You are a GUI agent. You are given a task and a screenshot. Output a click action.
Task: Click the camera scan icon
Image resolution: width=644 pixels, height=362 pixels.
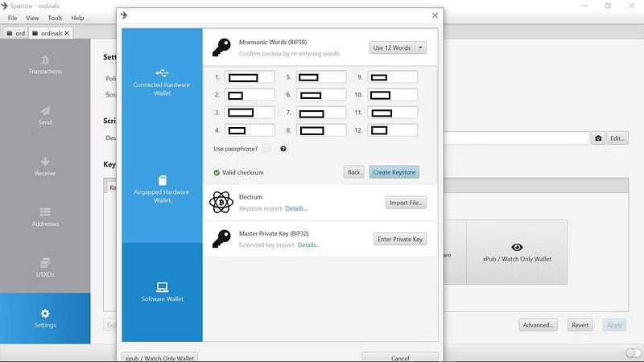click(x=597, y=138)
